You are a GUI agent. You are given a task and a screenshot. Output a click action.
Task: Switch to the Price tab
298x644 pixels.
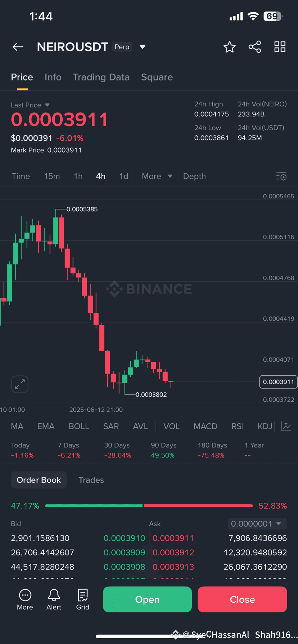(x=22, y=77)
